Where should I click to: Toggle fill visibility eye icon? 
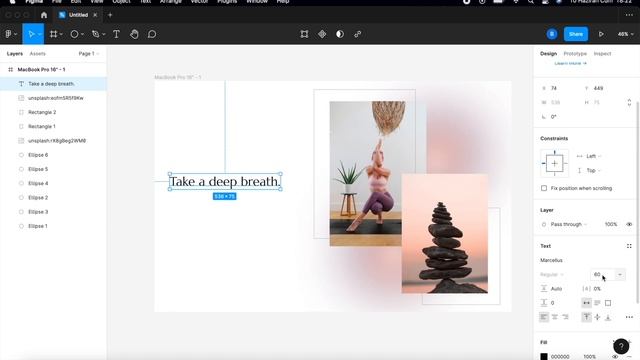pyautogui.click(x=615, y=357)
